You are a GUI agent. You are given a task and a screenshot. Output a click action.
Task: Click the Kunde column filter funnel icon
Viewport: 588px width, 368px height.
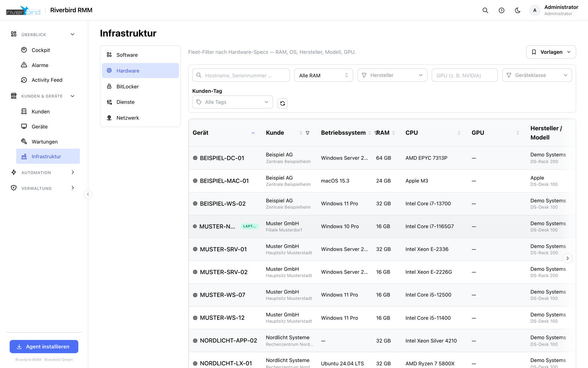pos(308,133)
